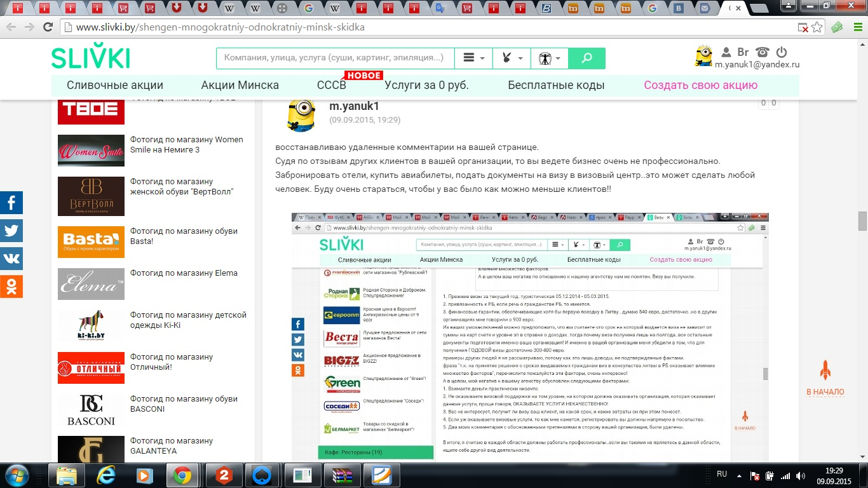The height and width of the screenshot is (488, 868).
Task: Go to 'Бесплатные коды' menu section
Action: [556, 85]
